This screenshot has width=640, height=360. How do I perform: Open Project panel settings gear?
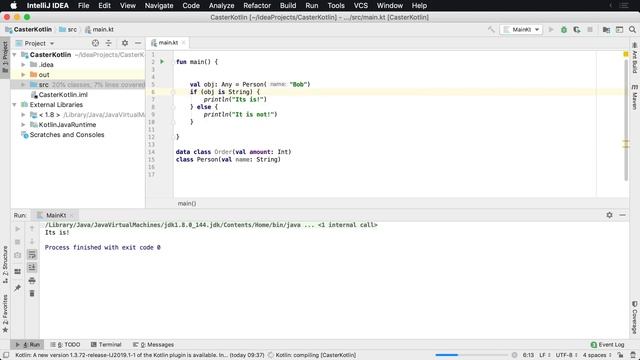125,43
